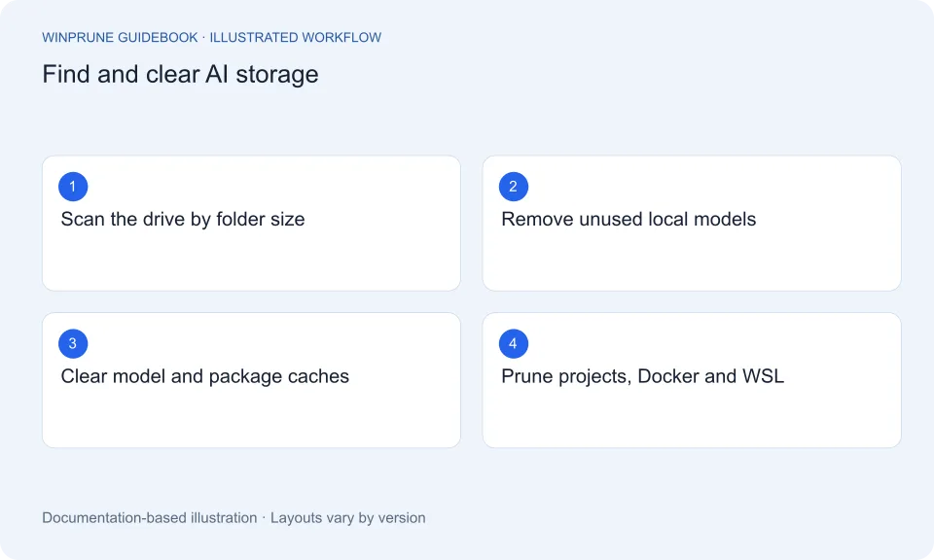Viewport: 934px width, 560px height.
Task: Select the 'Clear model and package caches' card
Action: pyautogui.click(x=251, y=380)
